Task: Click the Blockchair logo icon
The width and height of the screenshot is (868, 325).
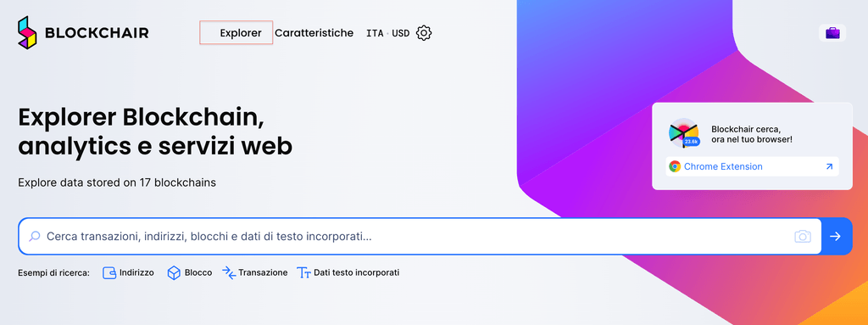Action: [27, 33]
